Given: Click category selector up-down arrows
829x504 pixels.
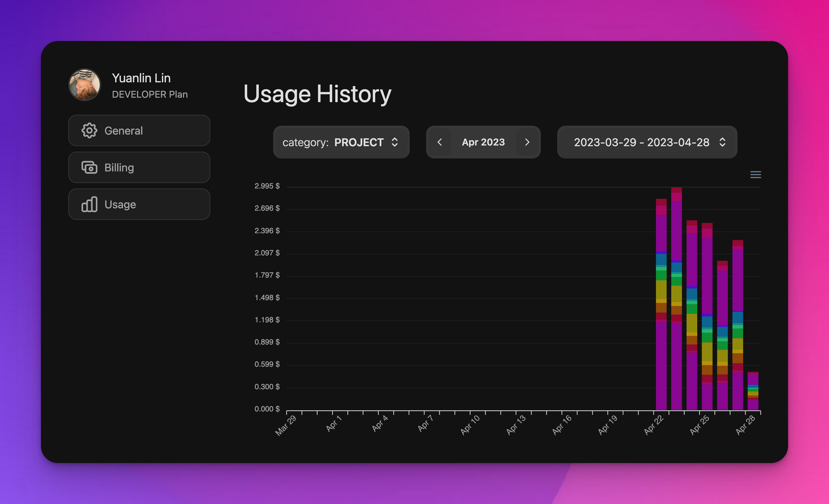Looking at the screenshot, I should pos(395,142).
